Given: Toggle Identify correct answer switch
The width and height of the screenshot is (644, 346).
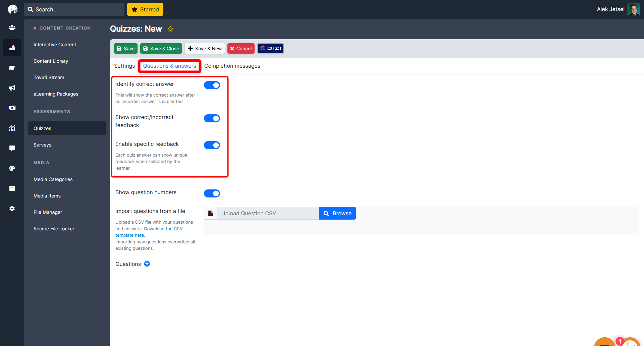Looking at the screenshot, I should point(212,85).
